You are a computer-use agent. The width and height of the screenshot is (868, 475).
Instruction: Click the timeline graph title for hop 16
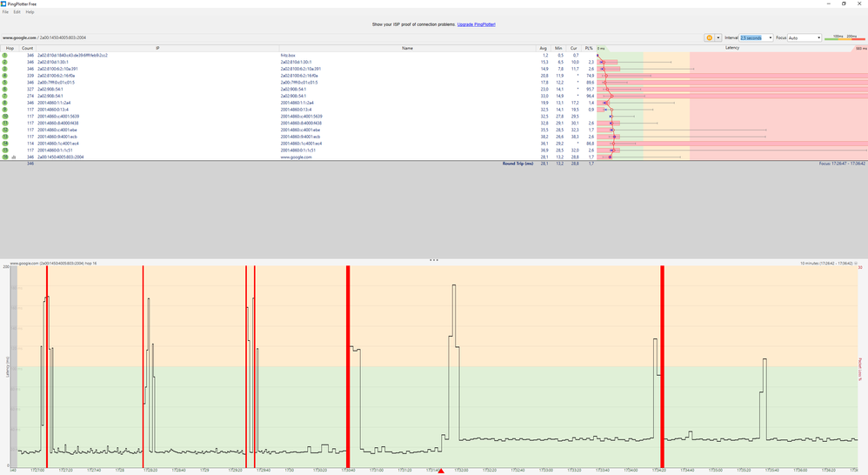point(53,264)
